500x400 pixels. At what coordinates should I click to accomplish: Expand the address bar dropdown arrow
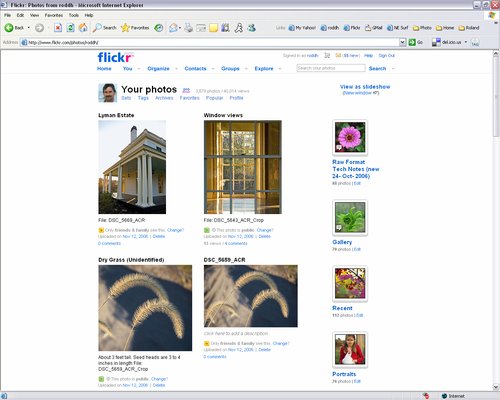pyautogui.click(x=403, y=42)
